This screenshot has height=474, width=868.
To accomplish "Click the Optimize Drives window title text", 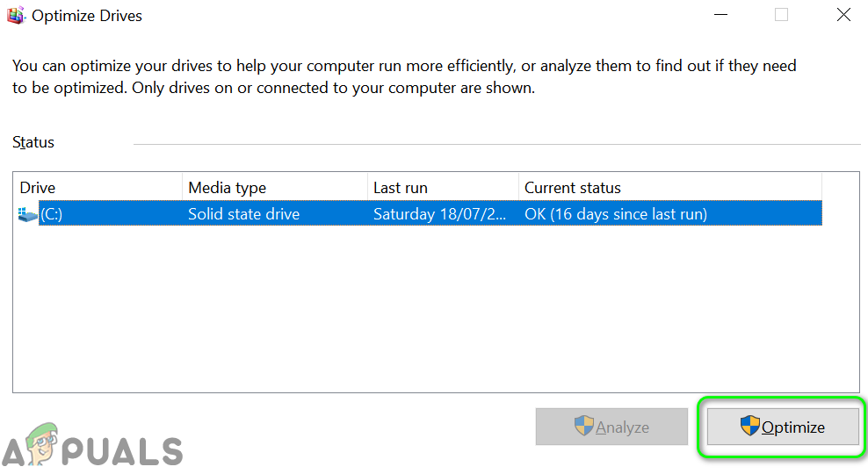I will click(87, 16).
